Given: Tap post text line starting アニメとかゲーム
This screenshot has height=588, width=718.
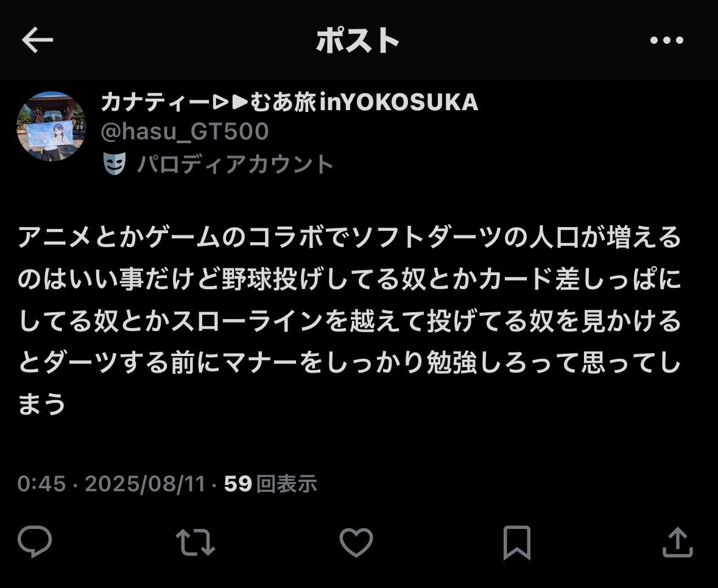Looking at the screenshot, I should [350, 237].
